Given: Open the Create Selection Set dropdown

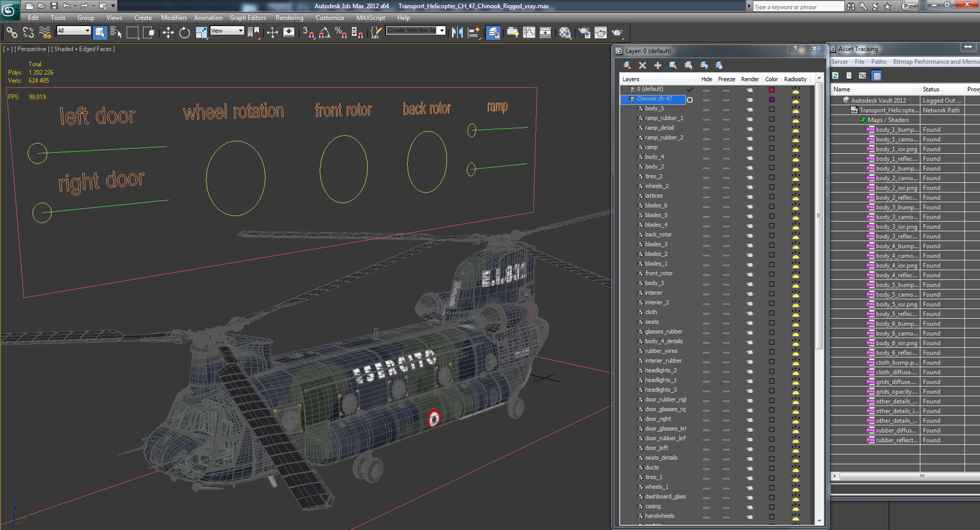Looking at the screenshot, I should click(x=416, y=30).
